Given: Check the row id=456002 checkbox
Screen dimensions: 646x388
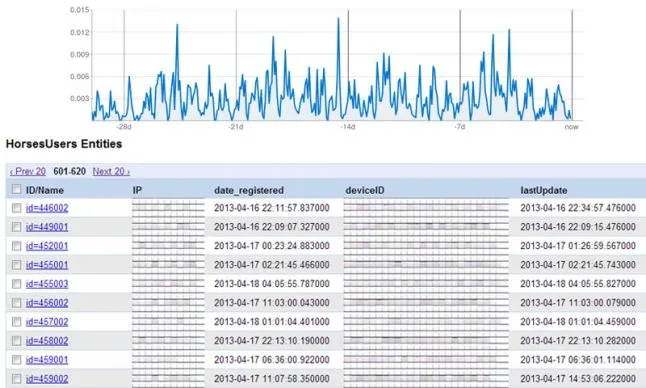Looking at the screenshot, I should [x=16, y=303].
